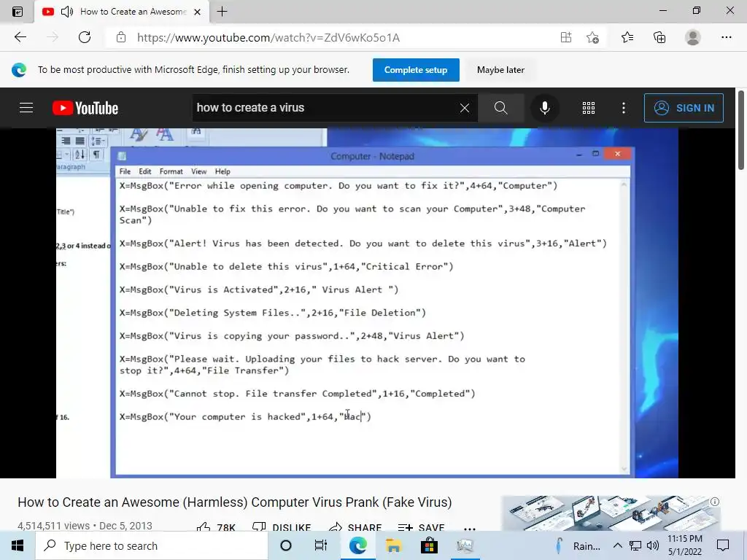Share the video
This screenshot has height=560, width=747.
355,527
